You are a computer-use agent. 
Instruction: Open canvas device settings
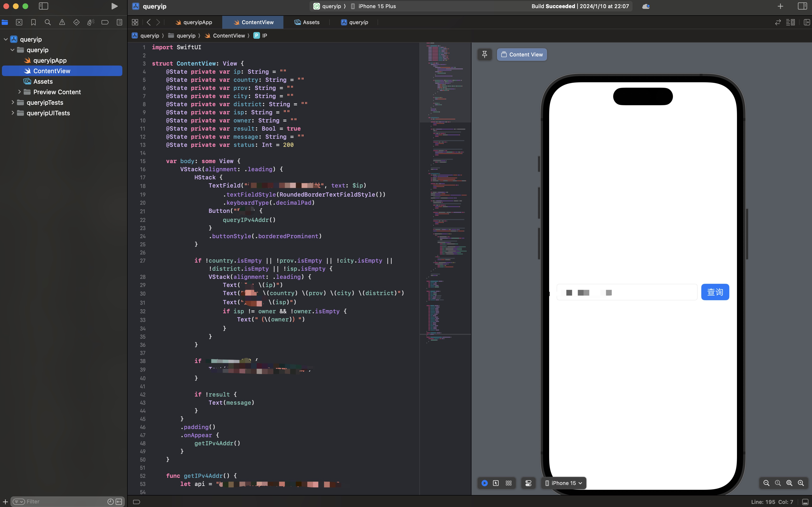(528, 483)
